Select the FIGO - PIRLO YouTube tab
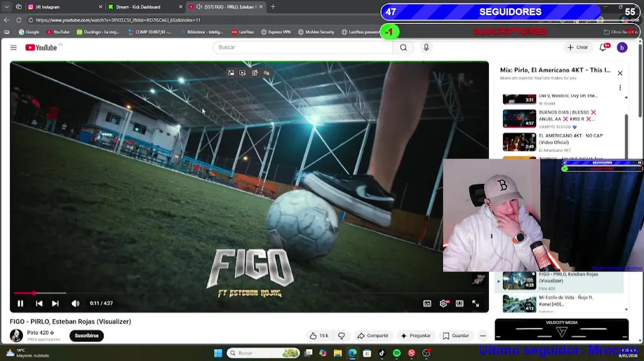The width and height of the screenshot is (644, 361). [226, 7]
